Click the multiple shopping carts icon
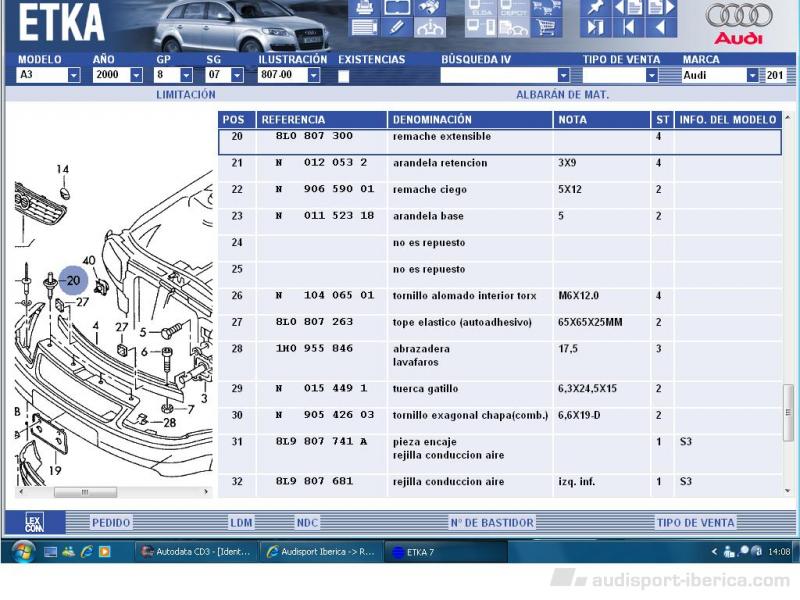 [x=546, y=7]
